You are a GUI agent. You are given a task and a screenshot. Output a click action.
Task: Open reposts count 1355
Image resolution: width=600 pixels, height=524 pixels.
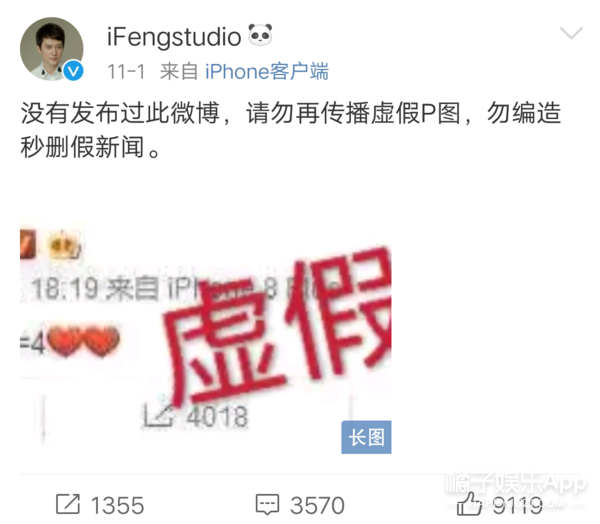117,505
